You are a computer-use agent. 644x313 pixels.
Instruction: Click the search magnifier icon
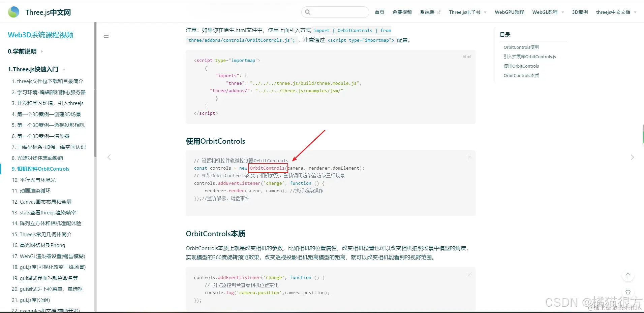point(308,12)
